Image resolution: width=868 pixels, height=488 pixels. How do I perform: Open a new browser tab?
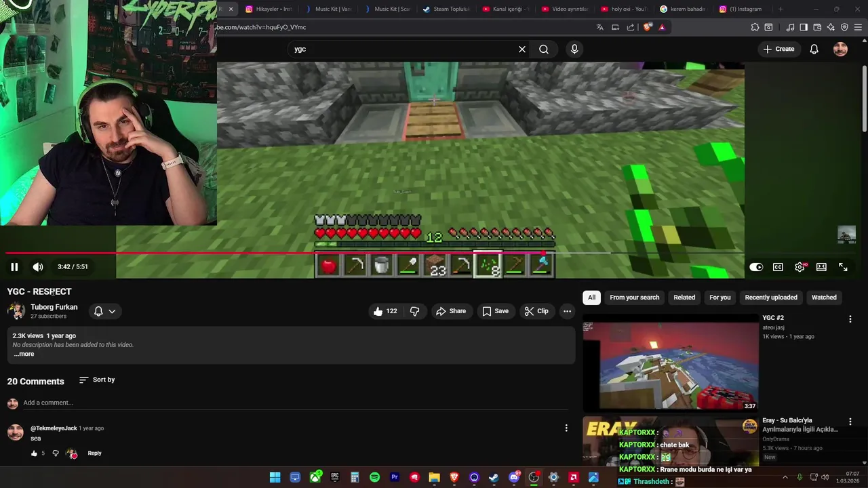coord(781,9)
